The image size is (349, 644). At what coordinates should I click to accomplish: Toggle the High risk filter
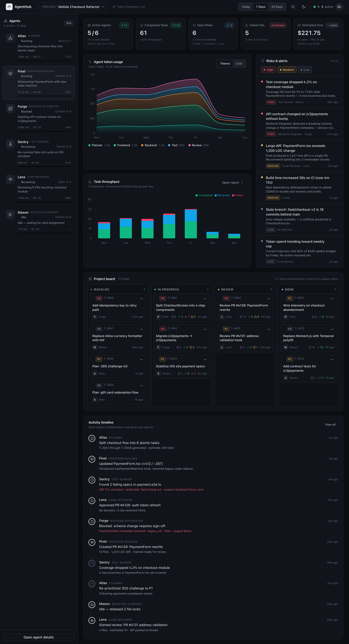tap(268, 70)
